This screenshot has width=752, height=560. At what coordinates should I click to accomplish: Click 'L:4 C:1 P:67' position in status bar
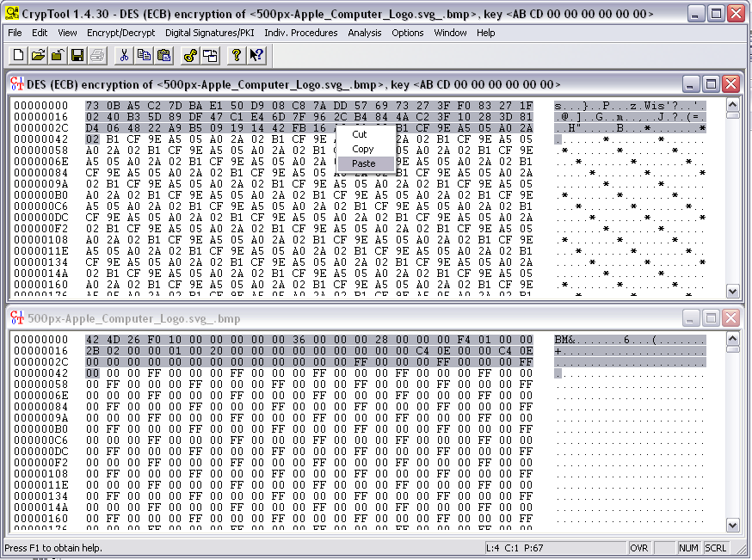click(x=515, y=548)
